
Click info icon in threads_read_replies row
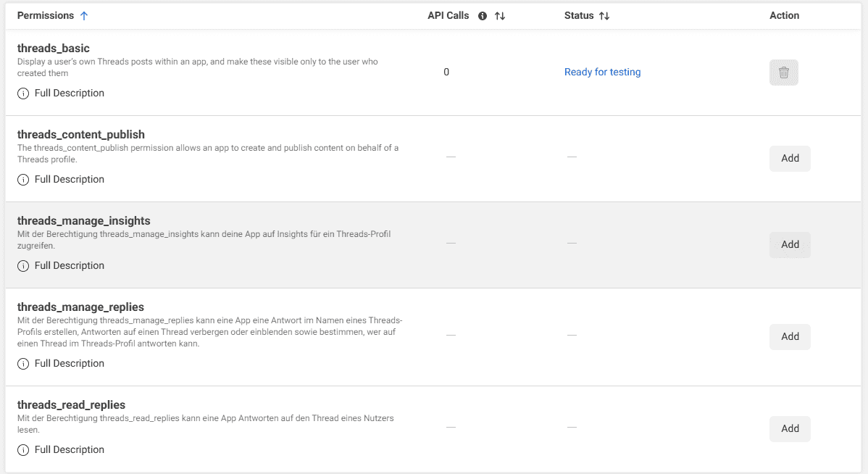[x=22, y=449]
